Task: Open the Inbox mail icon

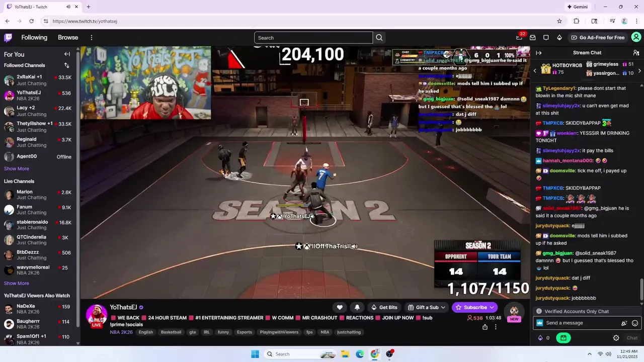Action: tap(533, 38)
